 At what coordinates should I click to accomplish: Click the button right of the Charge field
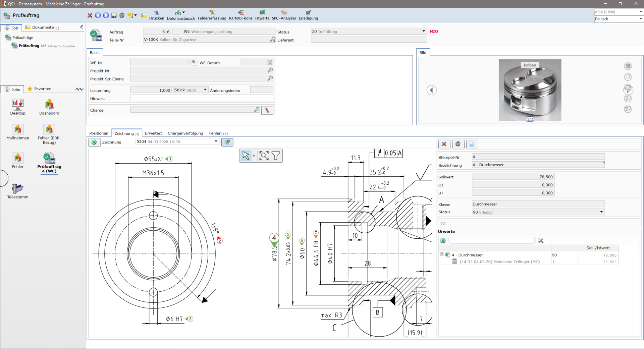(x=267, y=110)
